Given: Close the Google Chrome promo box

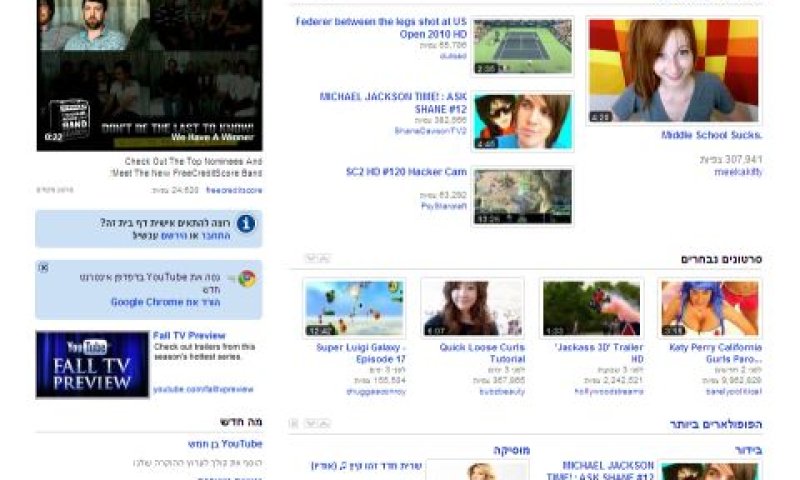Looking at the screenshot, I should [43, 267].
